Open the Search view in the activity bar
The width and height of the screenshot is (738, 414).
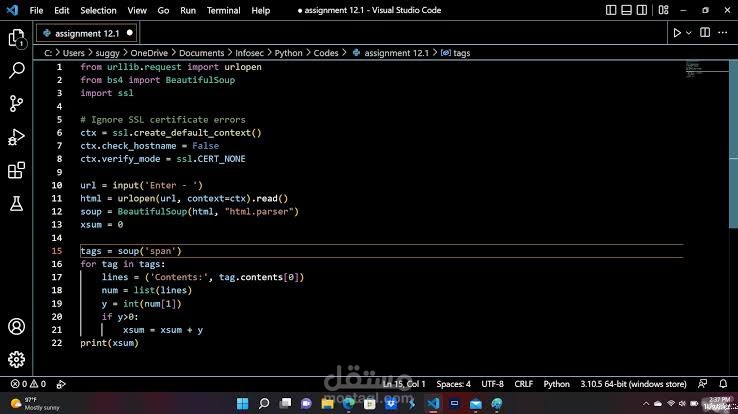[x=16, y=71]
